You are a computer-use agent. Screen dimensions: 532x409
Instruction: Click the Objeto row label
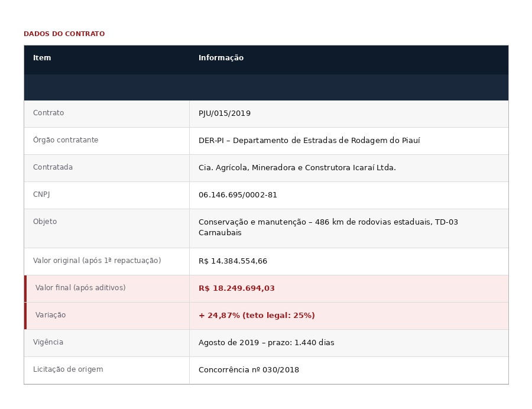point(45,222)
